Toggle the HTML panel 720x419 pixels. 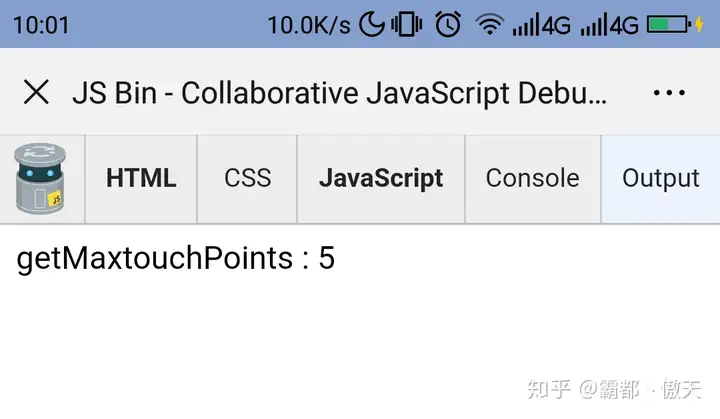(x=141, y=179)
